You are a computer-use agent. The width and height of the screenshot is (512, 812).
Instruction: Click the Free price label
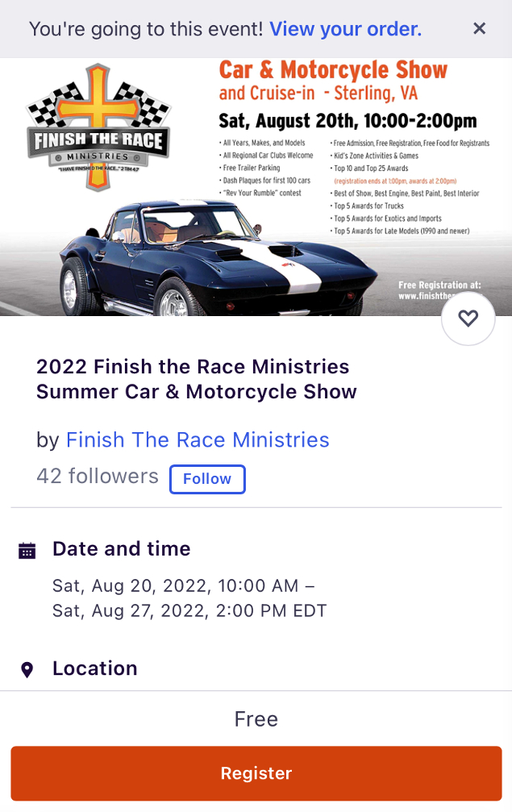pos(256,719)
